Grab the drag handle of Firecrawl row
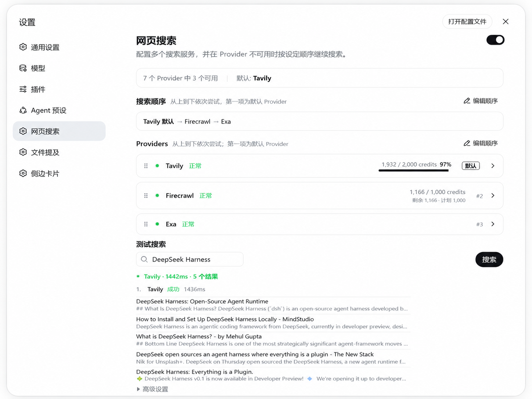Image resolution: width=532 pixels, height=399 pixels. (146, 195)
